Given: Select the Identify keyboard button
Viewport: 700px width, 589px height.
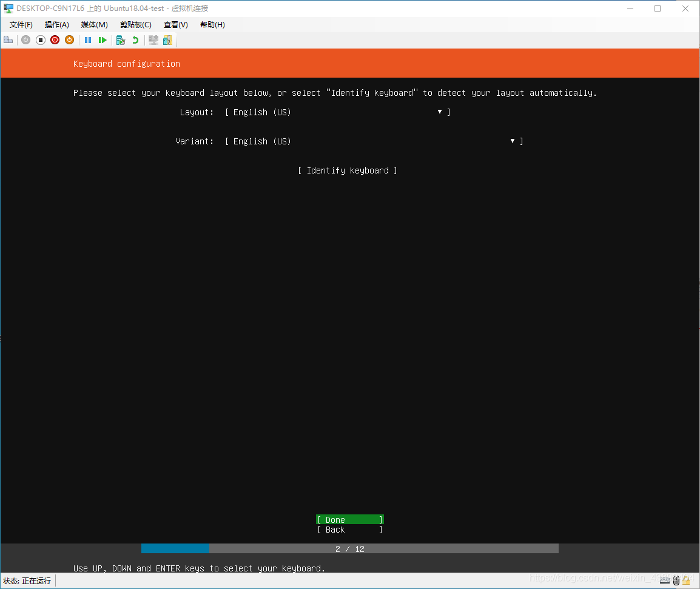Looking at the screenshot, I should click(x=348, y=170).
